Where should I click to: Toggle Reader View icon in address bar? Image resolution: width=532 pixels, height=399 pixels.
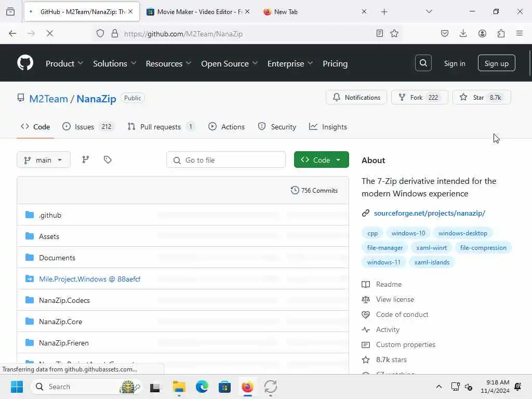point(380,33)
